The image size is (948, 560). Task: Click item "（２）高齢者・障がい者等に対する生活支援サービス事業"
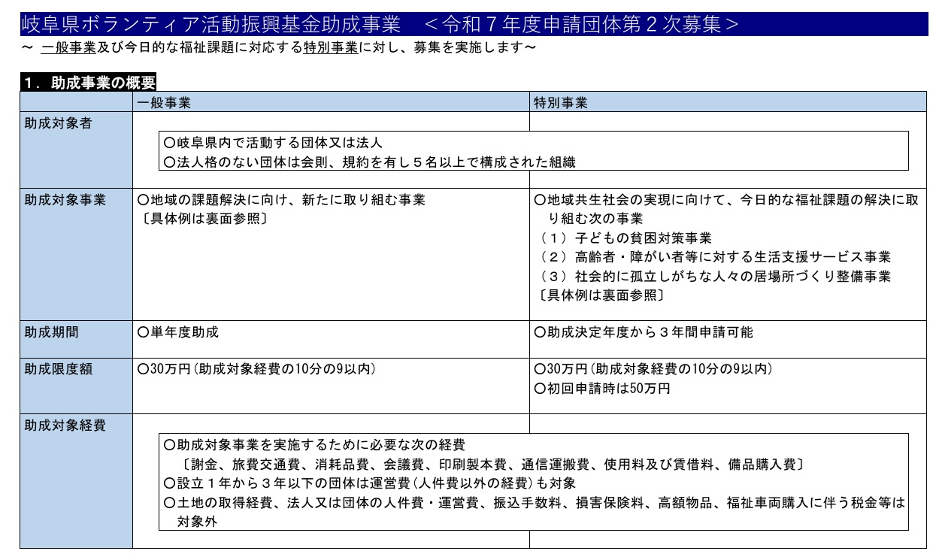(x=715, y=257)
